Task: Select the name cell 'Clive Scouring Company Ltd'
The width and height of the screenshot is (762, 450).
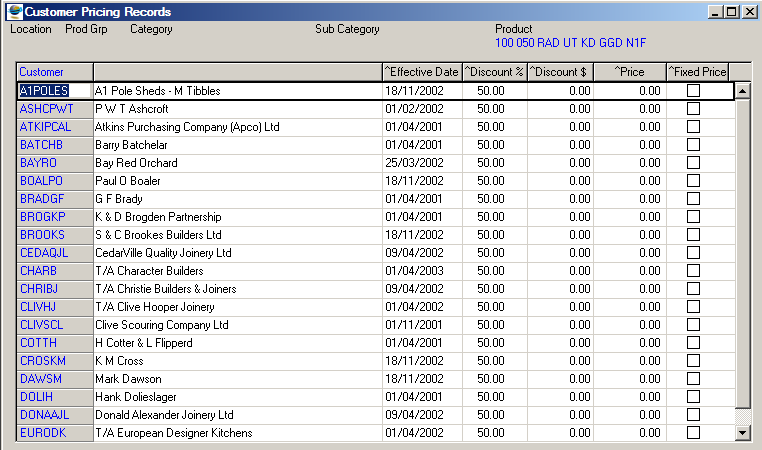Action: [238, 325]
